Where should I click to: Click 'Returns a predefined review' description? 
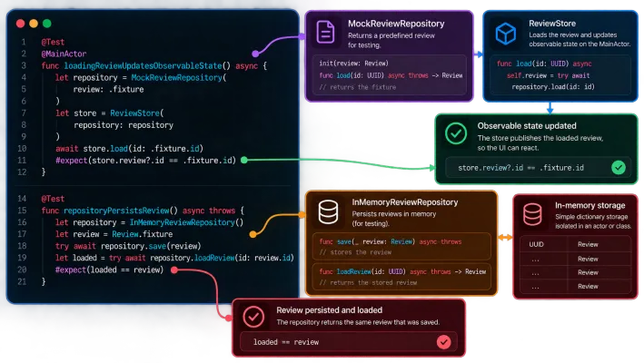coord(391,35)
